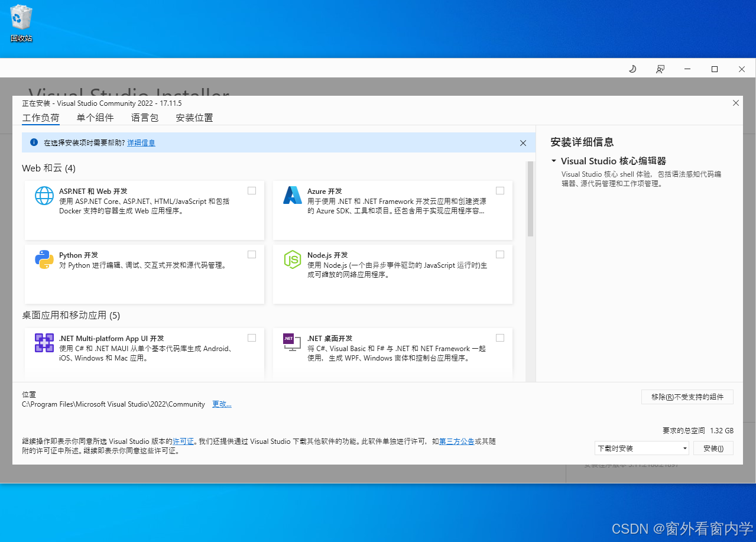The height and width of the screenshot is (542, 756).
Task: Click the blue info icon in help banner
Action: [x=34, y=142]
